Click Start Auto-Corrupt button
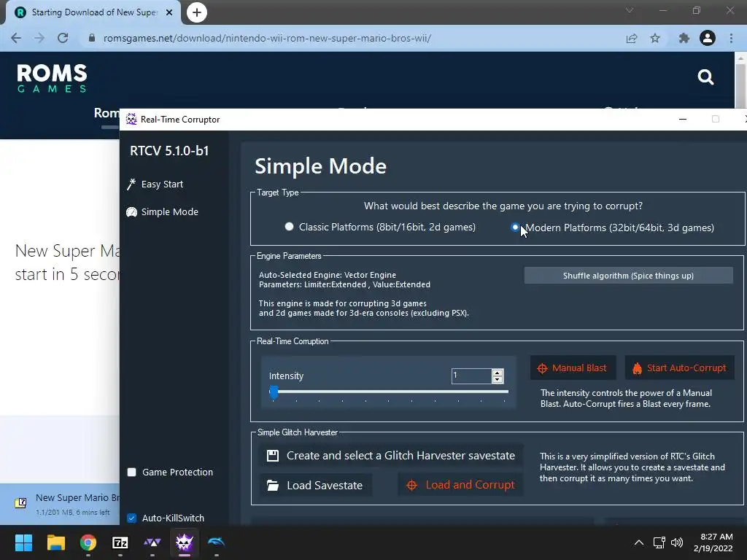The image size is (747, 560). click(679, 368)
